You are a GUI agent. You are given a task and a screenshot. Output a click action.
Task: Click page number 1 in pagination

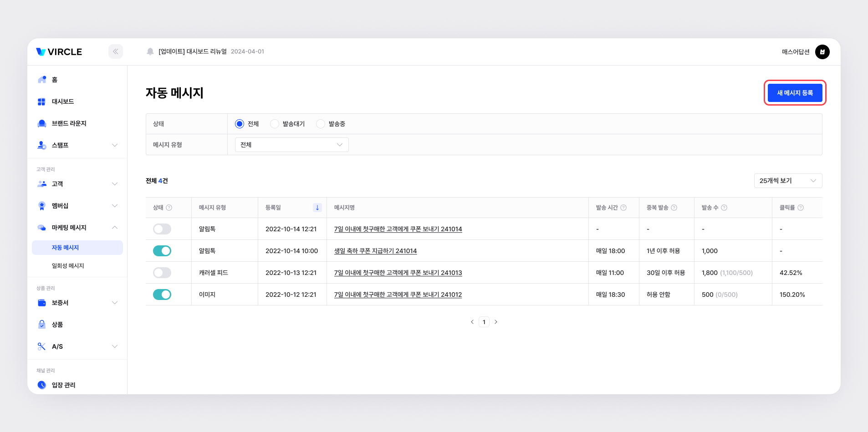[484, 322]
